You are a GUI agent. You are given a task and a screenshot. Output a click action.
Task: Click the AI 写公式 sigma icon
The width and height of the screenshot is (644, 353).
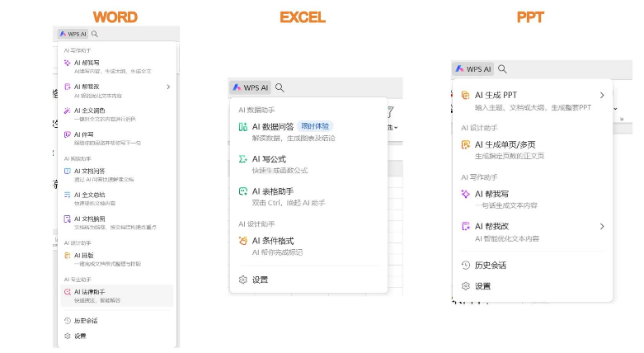[x=242, y=159]
